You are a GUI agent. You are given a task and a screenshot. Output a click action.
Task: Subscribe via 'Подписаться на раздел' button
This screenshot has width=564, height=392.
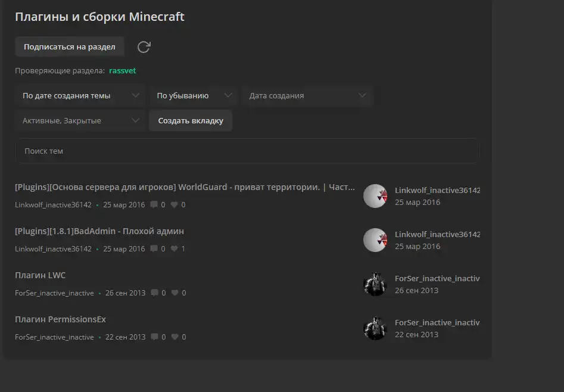point(70,47)
